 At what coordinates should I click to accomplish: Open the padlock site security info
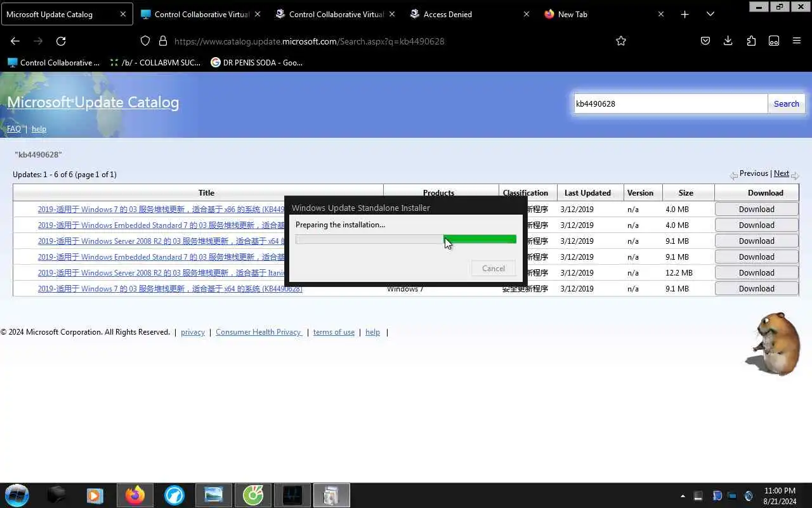[x=163, y=41]
